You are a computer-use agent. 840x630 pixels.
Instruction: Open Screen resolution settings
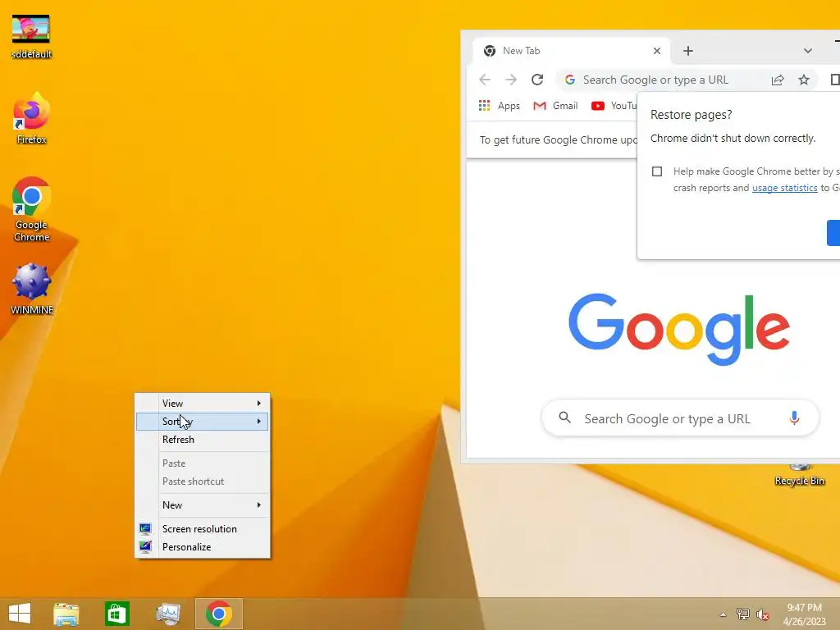202,529
